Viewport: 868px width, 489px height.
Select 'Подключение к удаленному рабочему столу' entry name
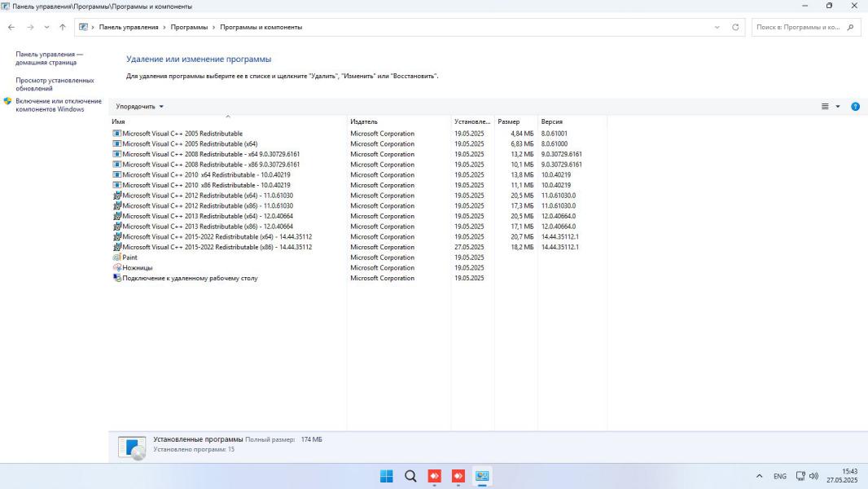click(190, 278)
